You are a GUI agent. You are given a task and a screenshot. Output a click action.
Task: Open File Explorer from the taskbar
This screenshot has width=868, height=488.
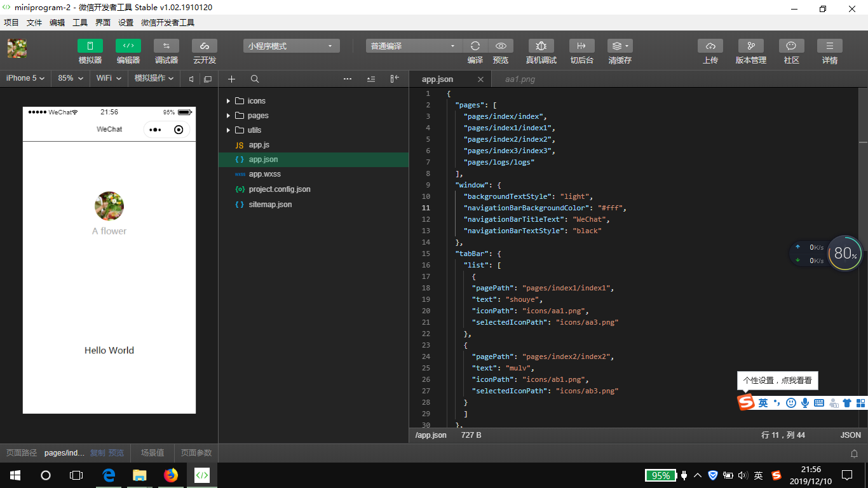tap(139, 475)
